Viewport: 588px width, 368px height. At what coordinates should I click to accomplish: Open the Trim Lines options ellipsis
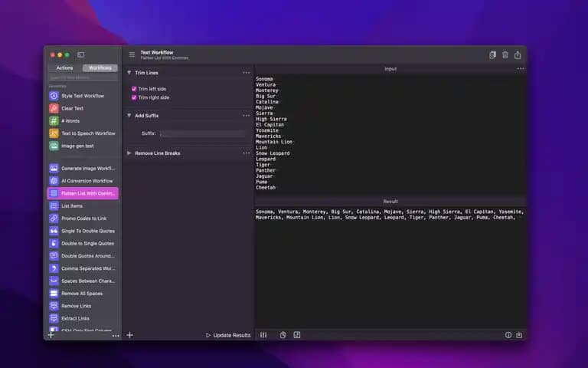coord(246,73)
